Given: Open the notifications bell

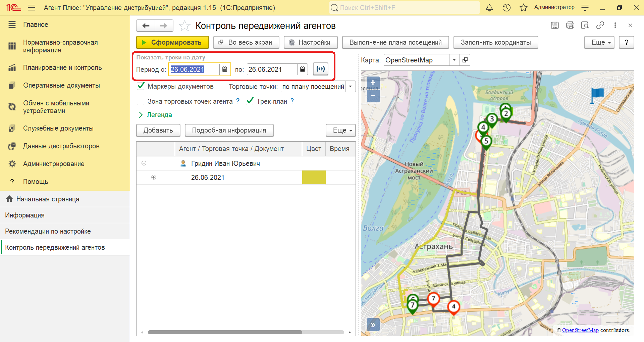Looking at the screenshot, I should [489, 7].
